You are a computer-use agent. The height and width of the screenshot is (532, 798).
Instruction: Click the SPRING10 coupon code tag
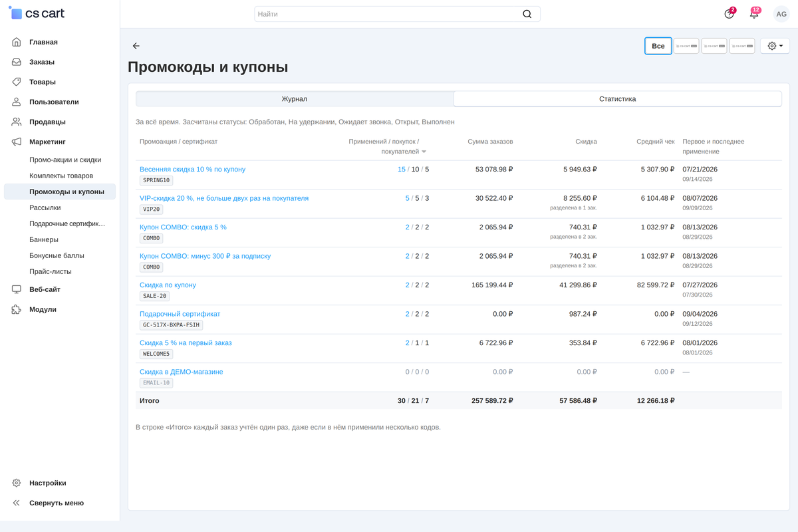(x=156, y=180)
